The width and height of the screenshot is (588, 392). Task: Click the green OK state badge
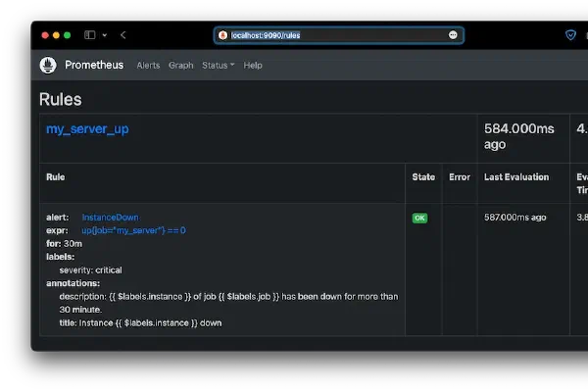[x=419, y=218]
